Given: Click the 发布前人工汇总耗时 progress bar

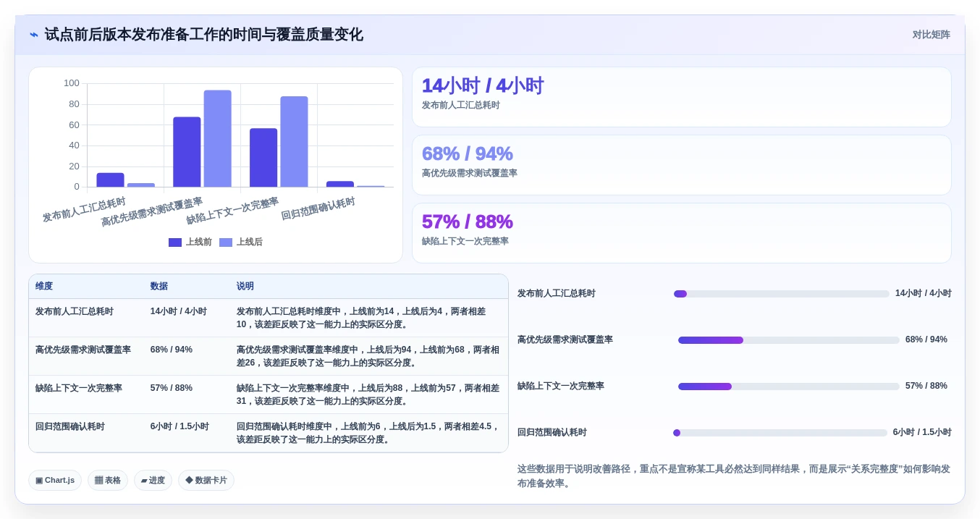Looking at the screenshot, I should tap(782, 294).
